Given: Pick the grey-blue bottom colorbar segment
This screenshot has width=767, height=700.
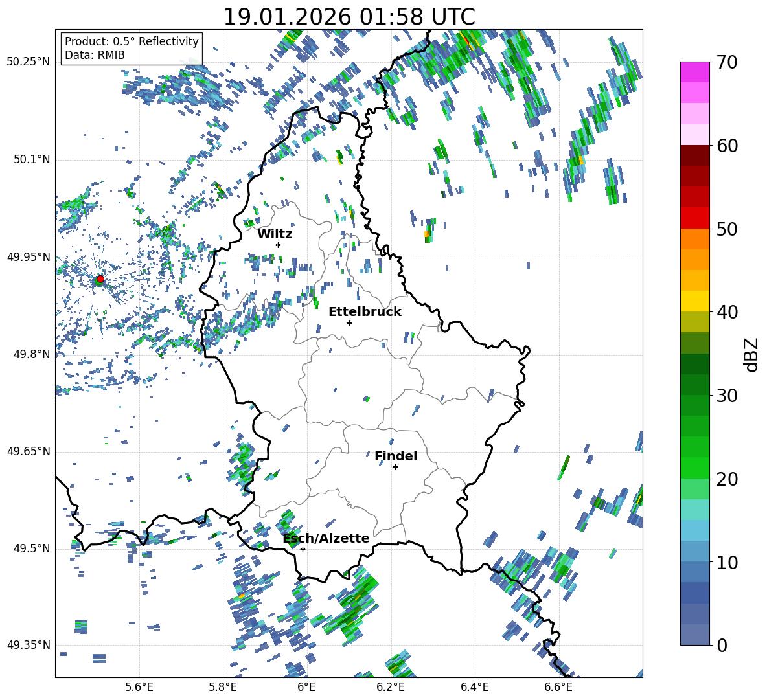Looking at the screenshot, I should pyautogui.click(x=694, y=635).
